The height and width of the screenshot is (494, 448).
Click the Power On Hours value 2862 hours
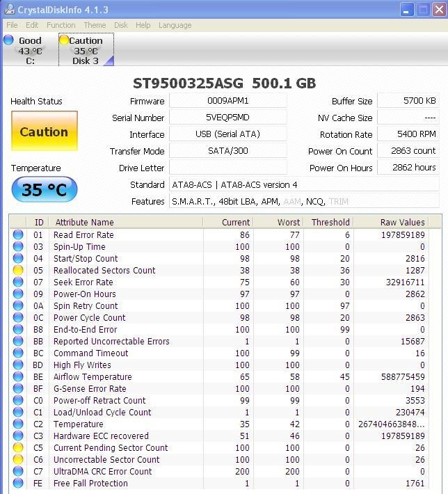click(x=408, y=168)
